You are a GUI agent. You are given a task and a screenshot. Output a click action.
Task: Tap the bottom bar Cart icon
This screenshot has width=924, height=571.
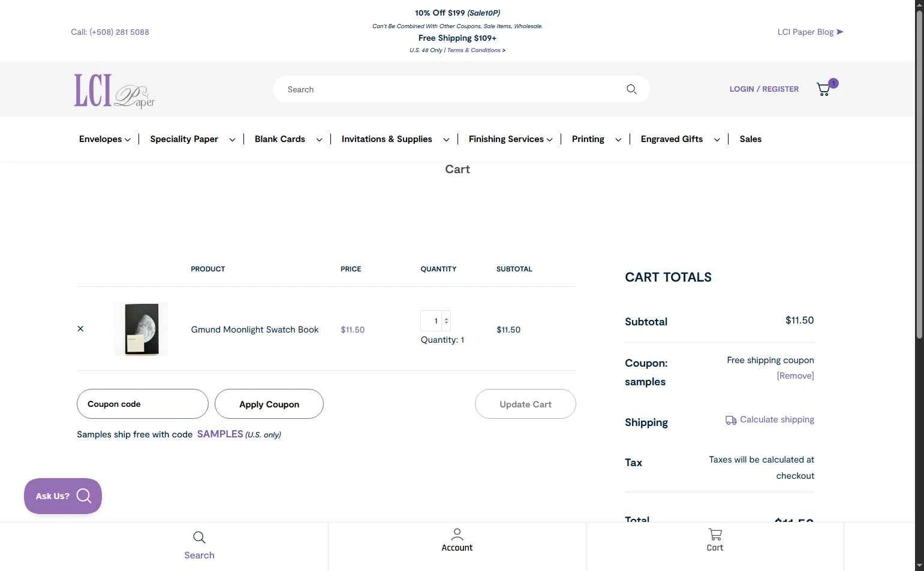pyautogui.click(x=715, y=534)
